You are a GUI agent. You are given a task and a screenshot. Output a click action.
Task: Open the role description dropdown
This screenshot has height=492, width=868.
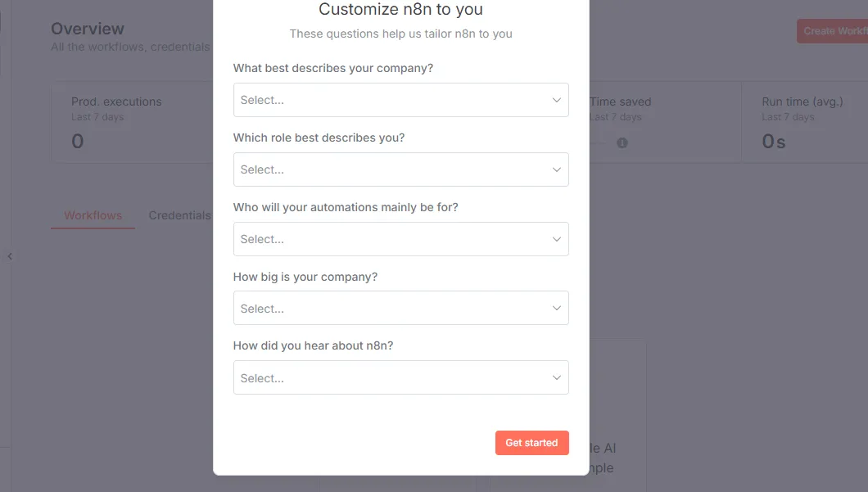[x=400, y=169]
